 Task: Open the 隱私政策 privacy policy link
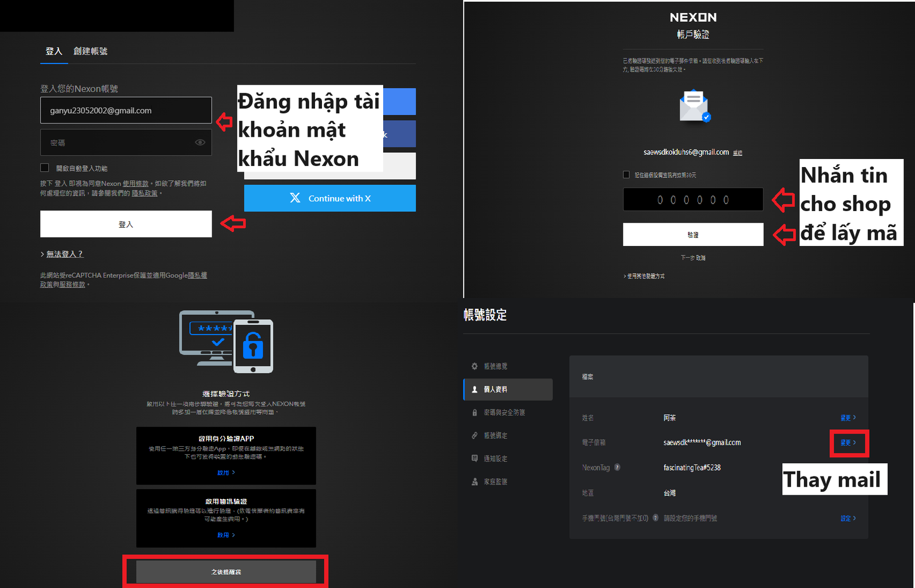(145, 193)
